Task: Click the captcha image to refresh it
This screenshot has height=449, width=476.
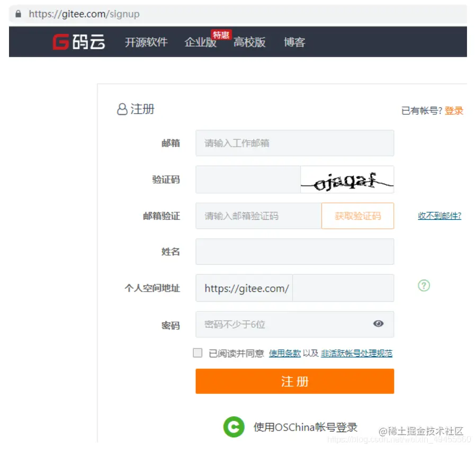Action: pos(347,179)
